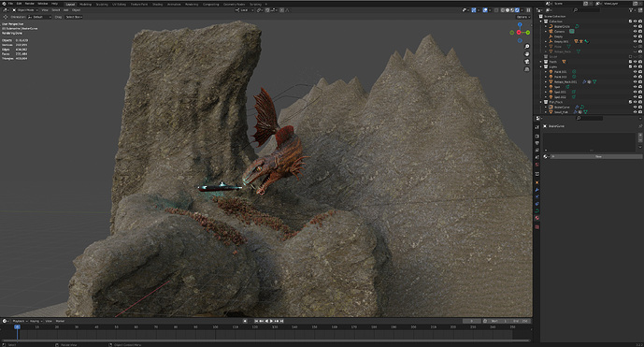Select Wireframe viewport shading icon

[502, 10]
